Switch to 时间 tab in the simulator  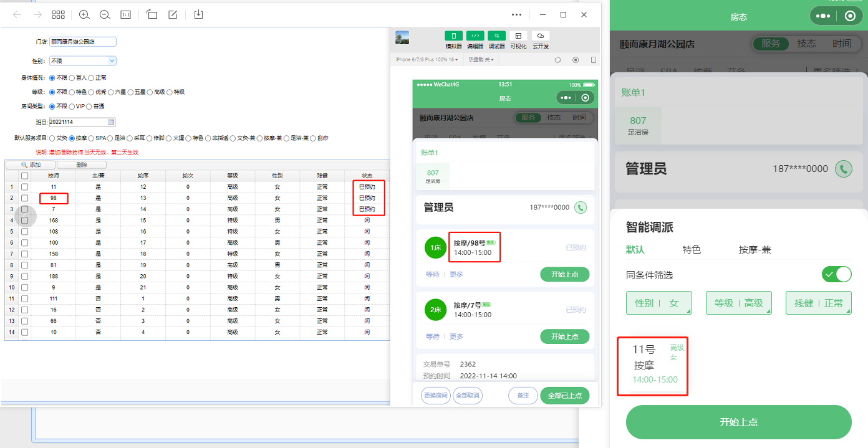coord(579,118)
